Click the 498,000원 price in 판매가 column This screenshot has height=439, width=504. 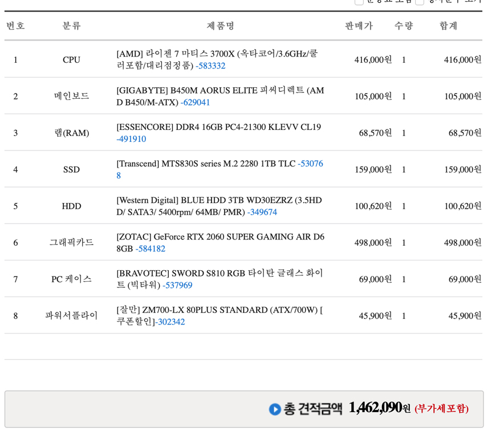coord(373,243)
